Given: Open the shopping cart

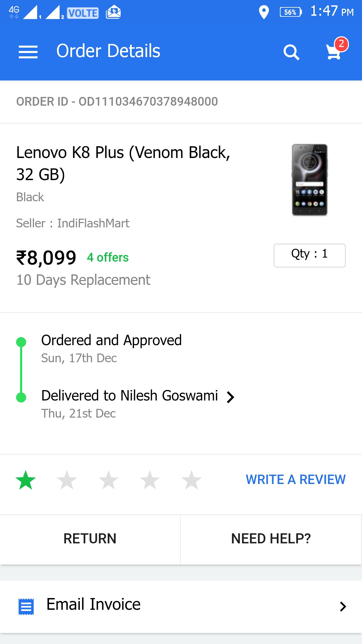Looking at the screenshot, I should coord(335,51).
